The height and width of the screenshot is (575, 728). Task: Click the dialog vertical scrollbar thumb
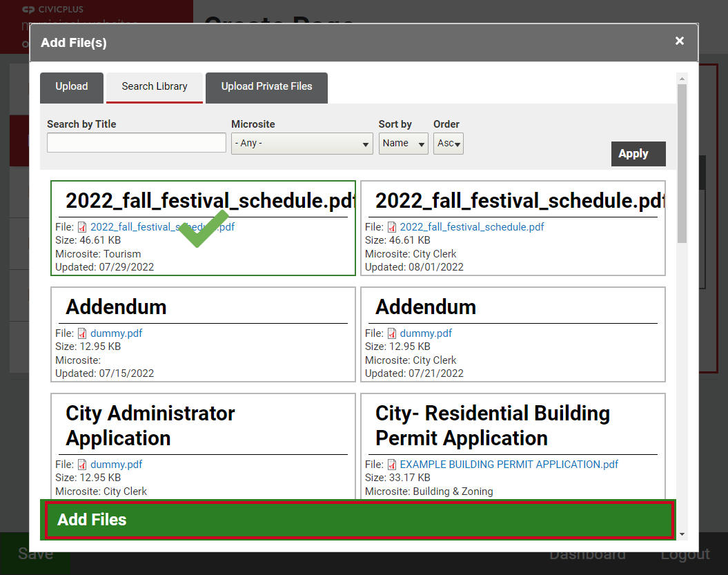point(682,164)
